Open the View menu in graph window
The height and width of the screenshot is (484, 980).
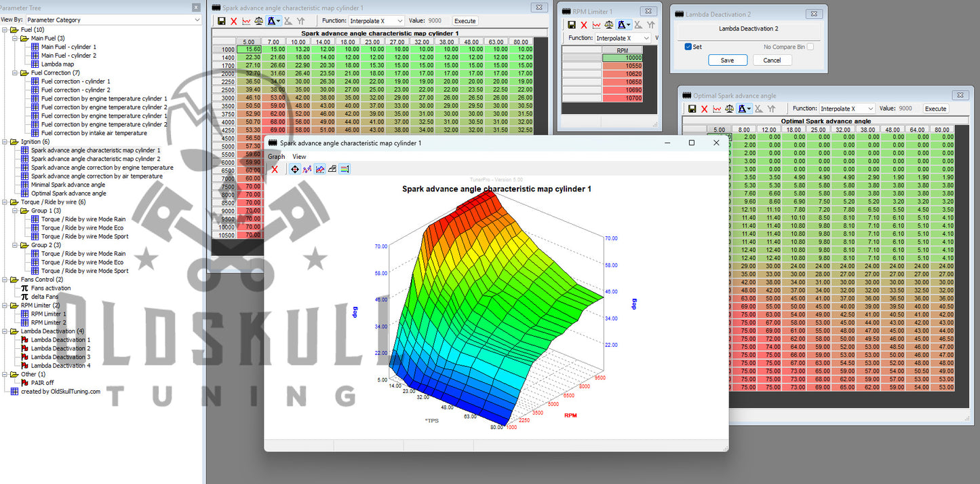(299, 157)
